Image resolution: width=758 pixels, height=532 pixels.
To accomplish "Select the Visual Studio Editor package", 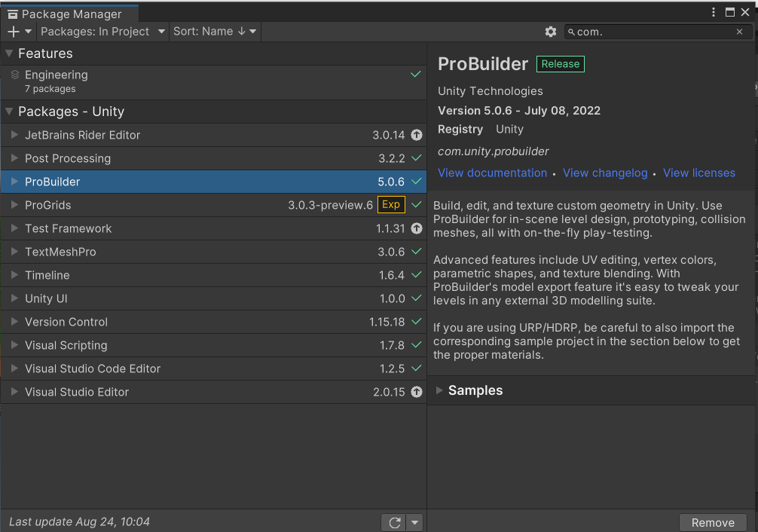I will [214, 392].
